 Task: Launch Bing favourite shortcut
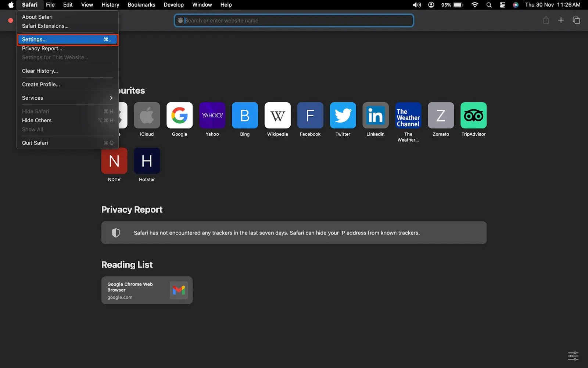pyautogui.click(x=245, y=115)
